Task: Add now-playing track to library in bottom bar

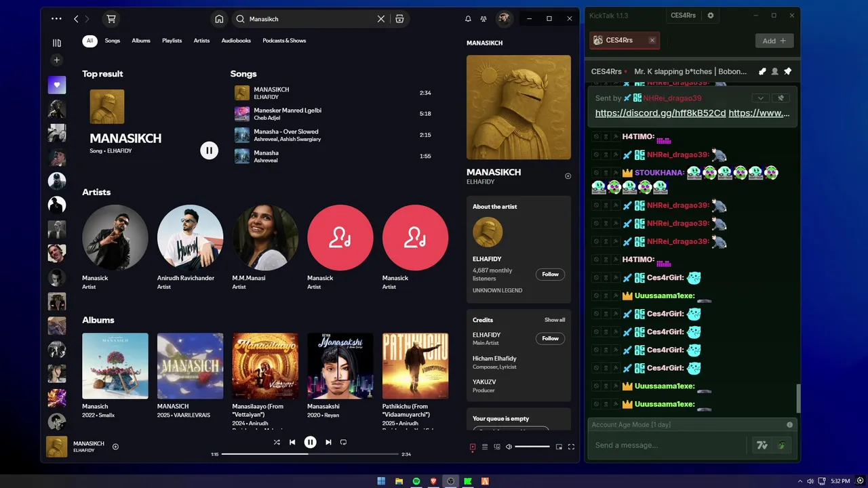Action: (115, 447)
